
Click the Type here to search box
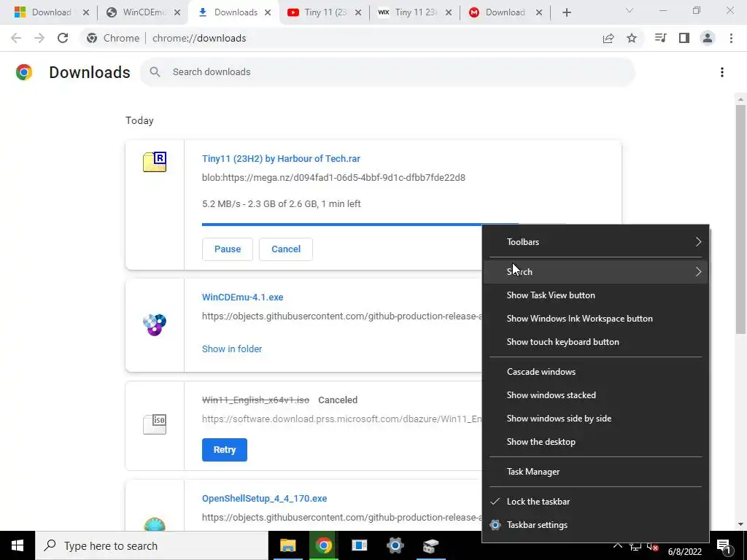(x=152, y=545)
